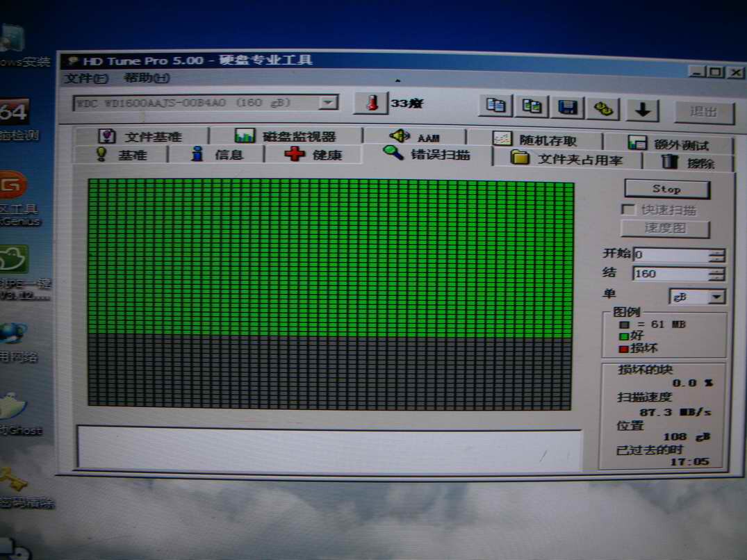Click the end value 160 spinner arrows
This screenshot has width=747, height=560.
[x=717, y=274]
